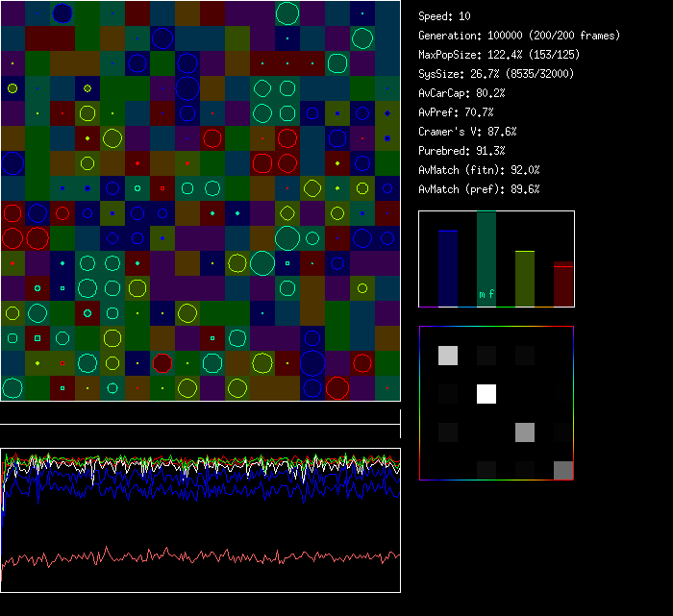Image resolution: width=673 pixels, height=616 pixels.
Task: Select the medium gray square in the matrix
Action: click(525, 431)
